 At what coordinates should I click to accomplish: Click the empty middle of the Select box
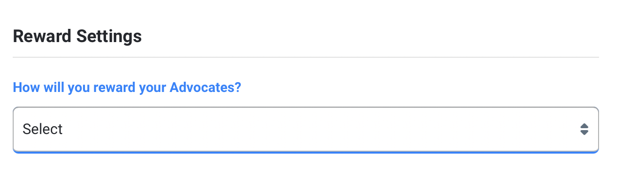305,129
